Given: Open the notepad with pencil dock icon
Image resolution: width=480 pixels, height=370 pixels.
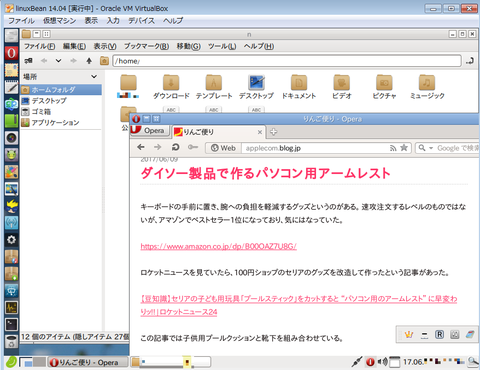Looking at the screenshot, I should click(11, 87).
